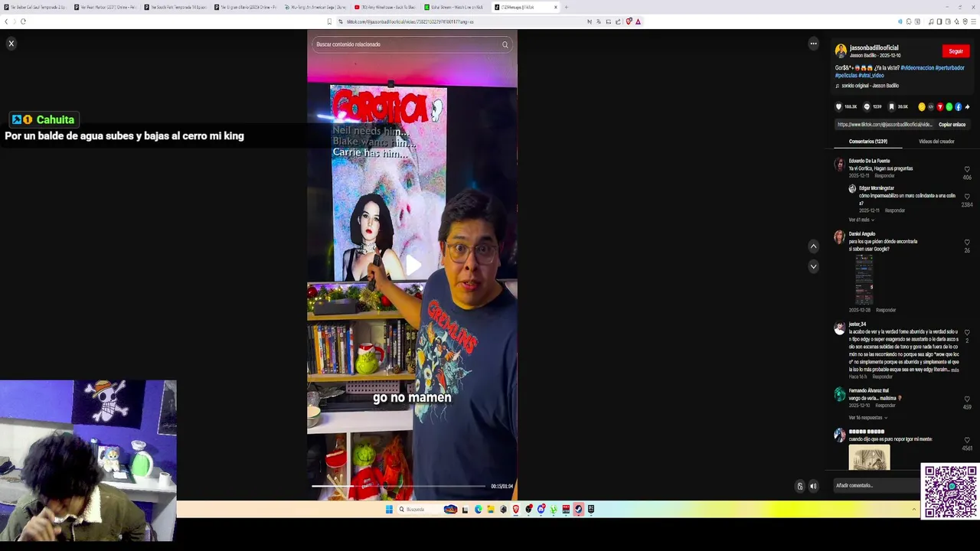Click the yellow repost share icon
Viewport: 980px width, 551px height.
tap(922, 107)
